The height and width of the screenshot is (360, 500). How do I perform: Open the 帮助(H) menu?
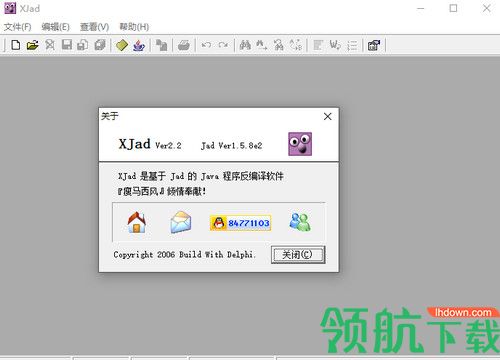(x=134, y=27)
